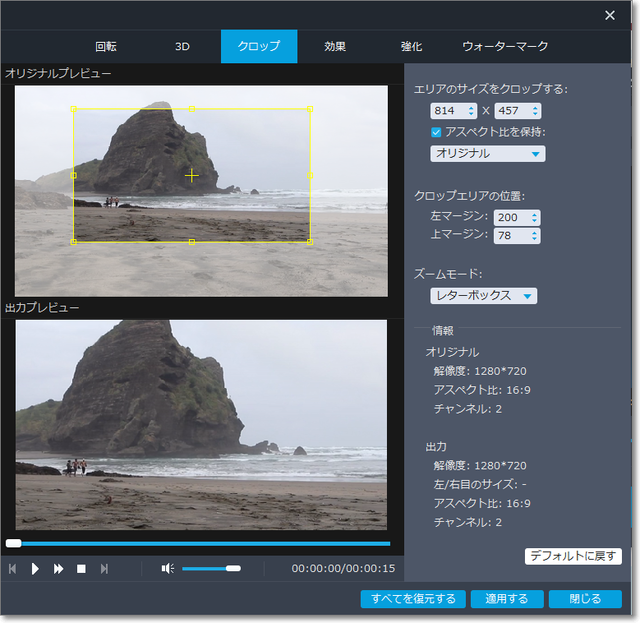Click the デフォルトに戻す button
The image size is (640, 623).
point(573,556)
